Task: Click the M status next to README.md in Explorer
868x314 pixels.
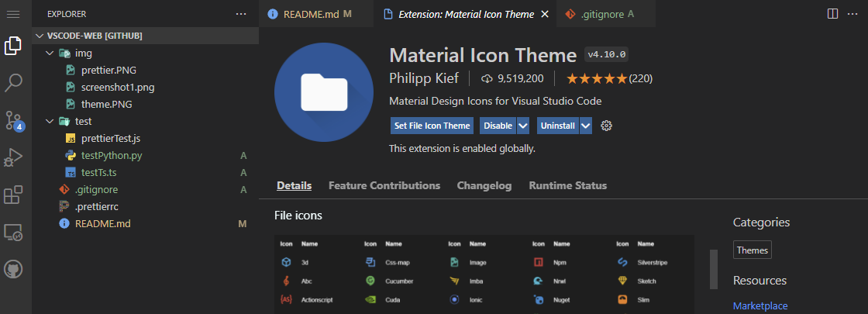Action: [x=242, y=224]
